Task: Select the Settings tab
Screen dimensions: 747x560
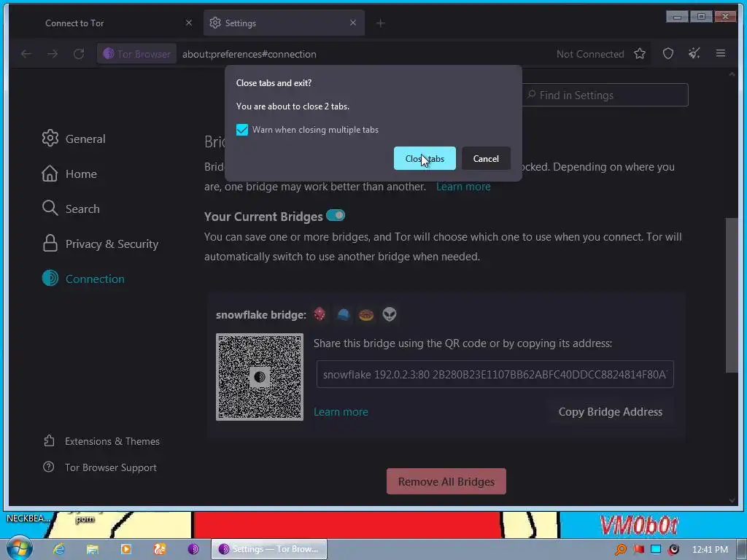Action: [284, 23]
